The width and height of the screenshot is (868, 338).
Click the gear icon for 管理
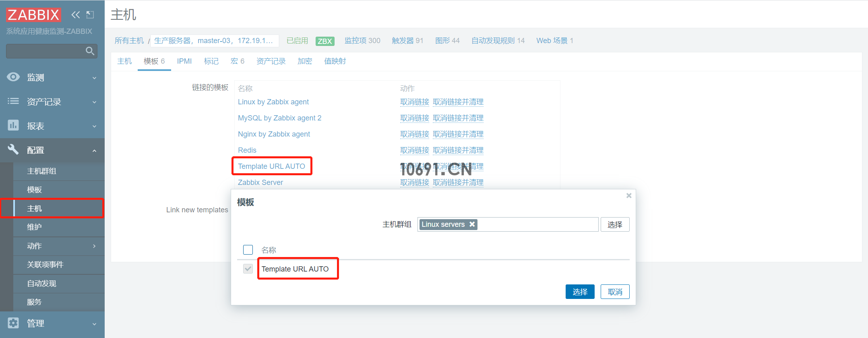13,323
